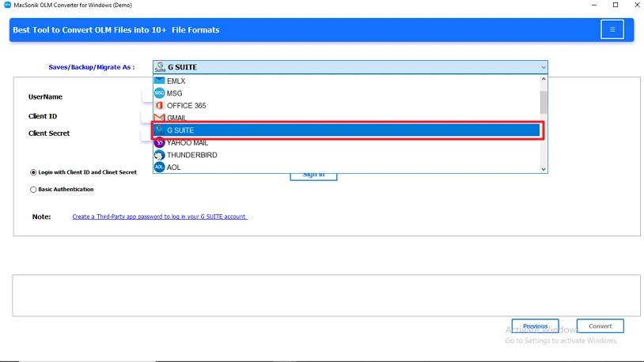The image size is (644, 362).
Task: Click the MacSonik app icon in title bar
Action: click(x=7, y=5)
